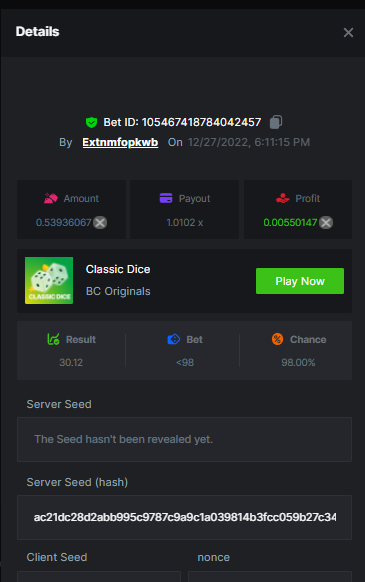Click the orange Chance percent icon

click(277, 339)
